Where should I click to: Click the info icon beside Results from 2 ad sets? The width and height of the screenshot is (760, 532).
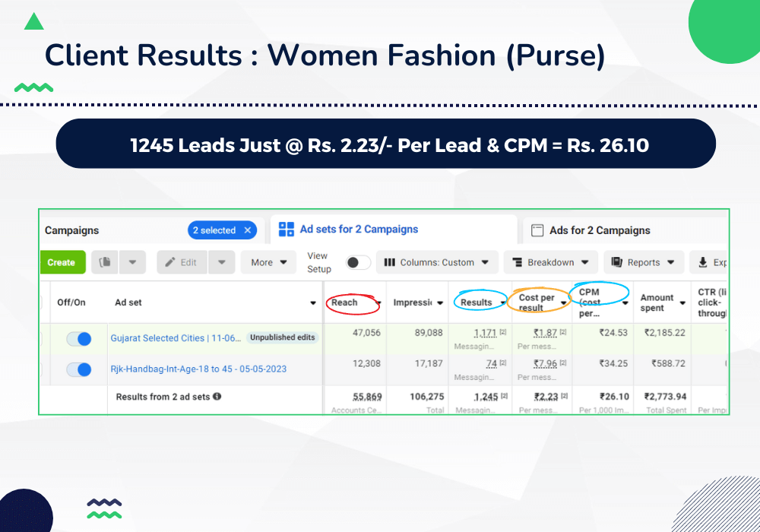[x=217, y=397]
